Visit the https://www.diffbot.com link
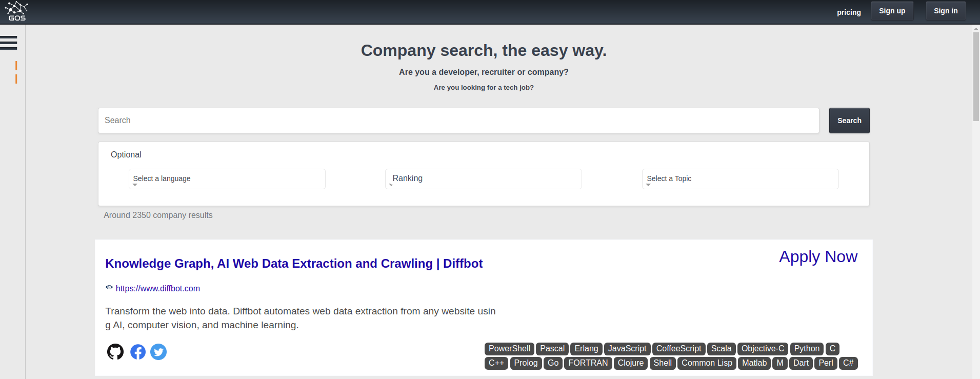The height and width of the screenshot is (379, 980). [x=158, y=288]
